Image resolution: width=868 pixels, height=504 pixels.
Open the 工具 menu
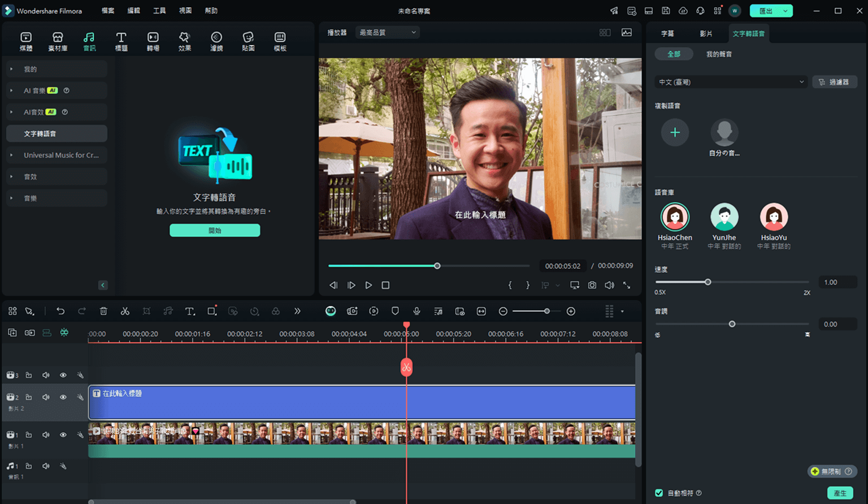(x=159, y=11)
